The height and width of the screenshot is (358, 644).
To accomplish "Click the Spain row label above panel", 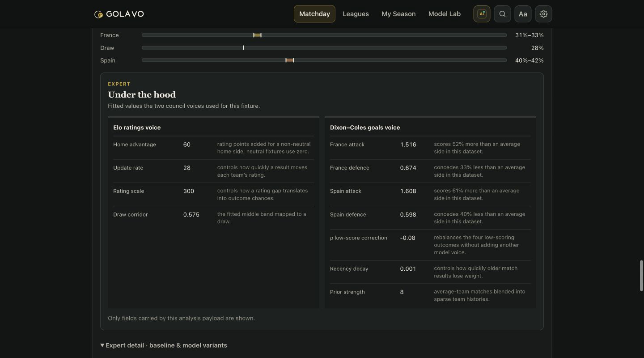I will pos(108,60).
